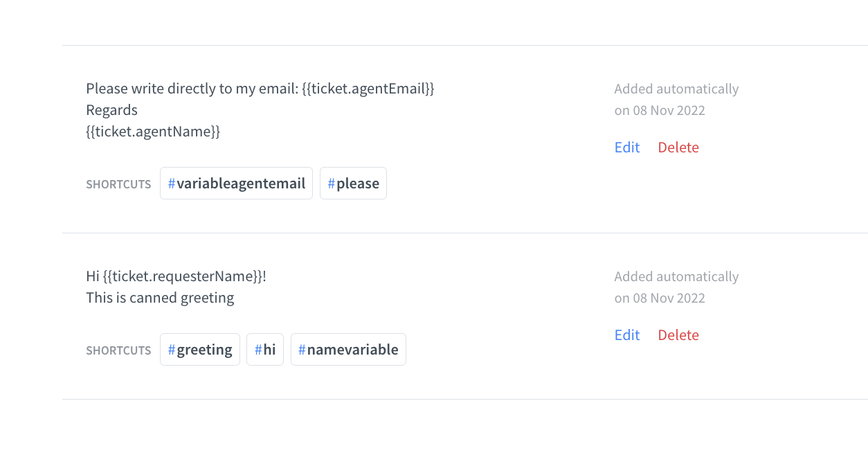
Task: Select the #greeting shortcut chip
Action: pos(200,349)
